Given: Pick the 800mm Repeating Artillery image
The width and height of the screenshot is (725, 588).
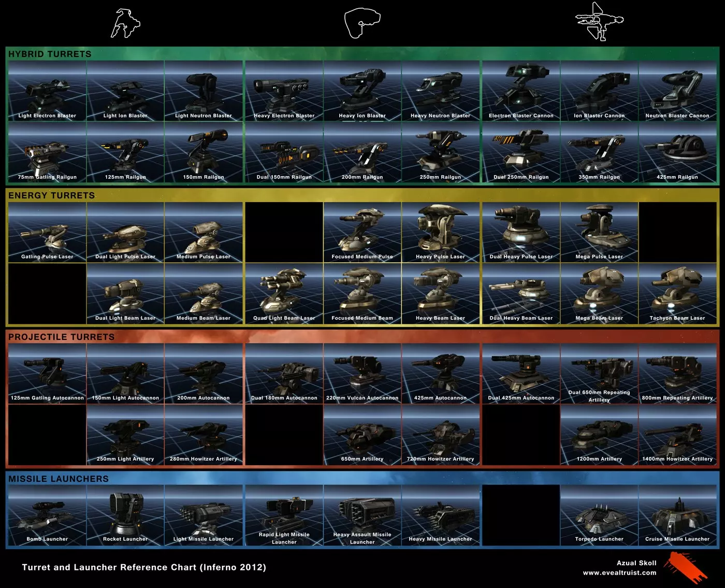Looking at the screenshot, I should tap(677, 374).
